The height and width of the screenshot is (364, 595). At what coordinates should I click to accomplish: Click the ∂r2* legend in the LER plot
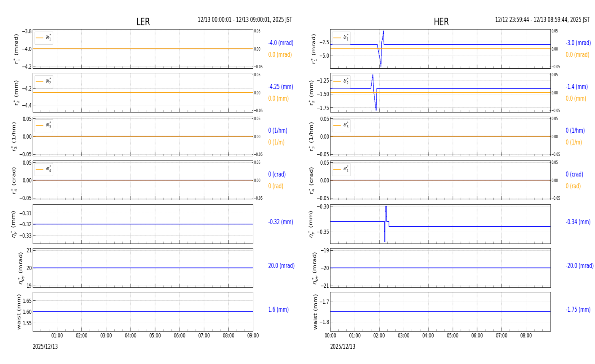point(44,82)
